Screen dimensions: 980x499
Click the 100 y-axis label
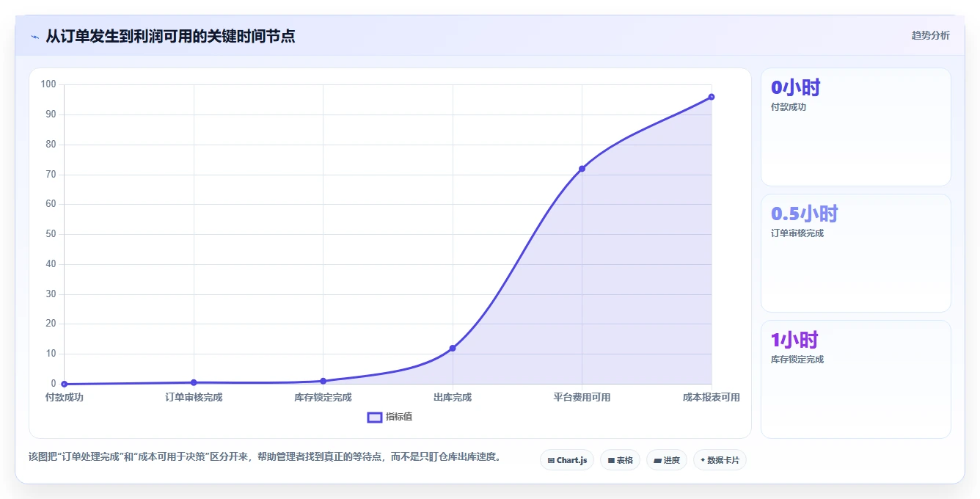[48, 84]
